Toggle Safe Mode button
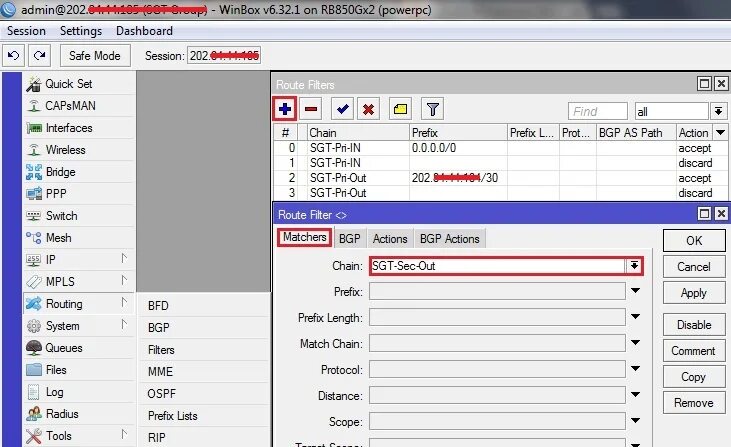Viewport: 731px width, 447px height. [x=95, y=56]
